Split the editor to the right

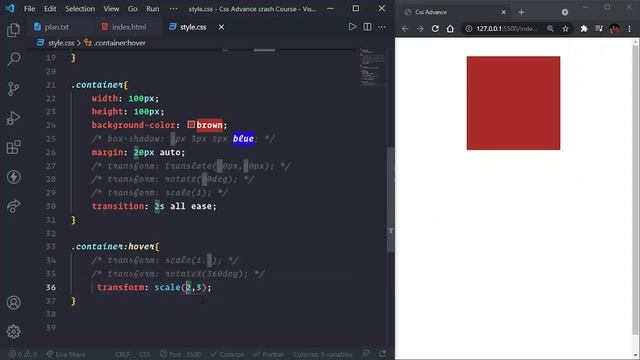pos(367,27)
